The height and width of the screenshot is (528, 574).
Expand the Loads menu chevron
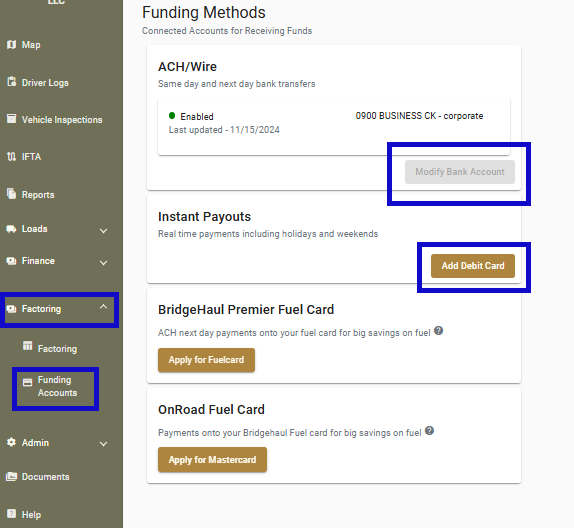(104, 231)
